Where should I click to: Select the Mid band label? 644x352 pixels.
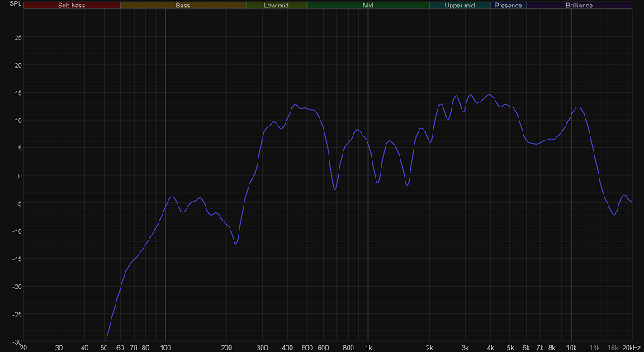(x=368, y=5)
